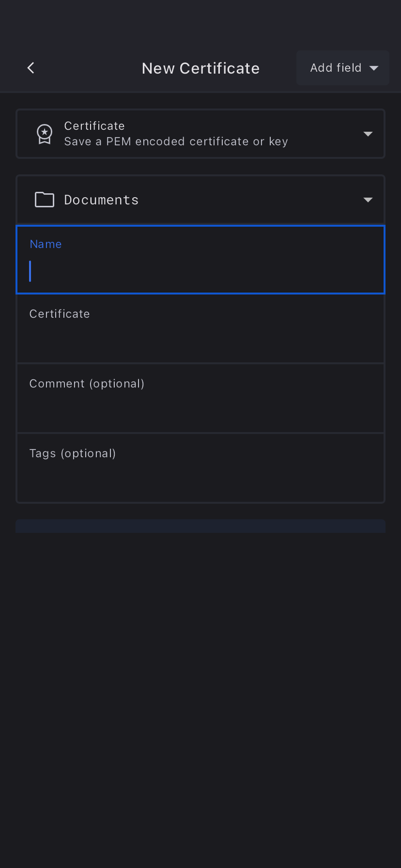
Task: Open the Add field dropdown arrow
Action: tap(374, 68)
